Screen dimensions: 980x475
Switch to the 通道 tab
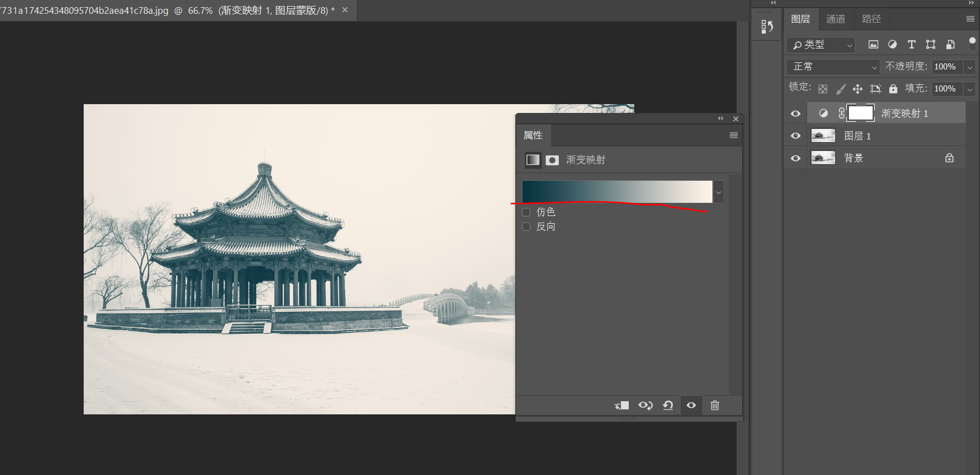(x=836, y=19)
